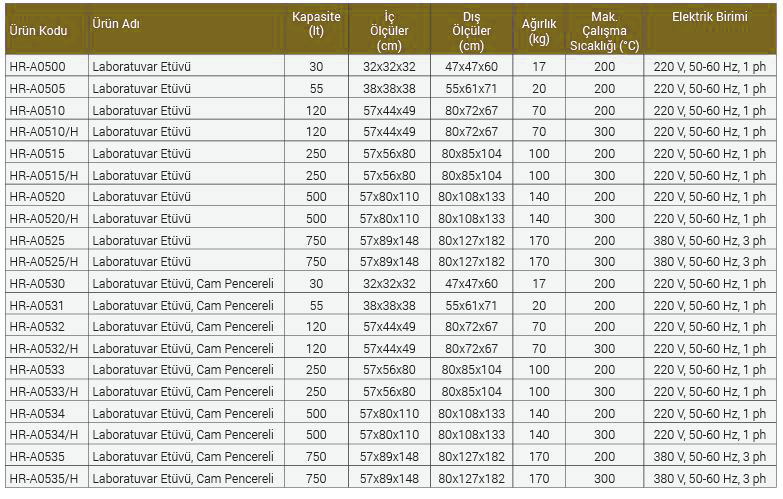Image resolution: width=783 pixels, height=499 pixels.
Task: Click the Mak. Çalışma Sıcaklığı header
Action: (605, 31)
